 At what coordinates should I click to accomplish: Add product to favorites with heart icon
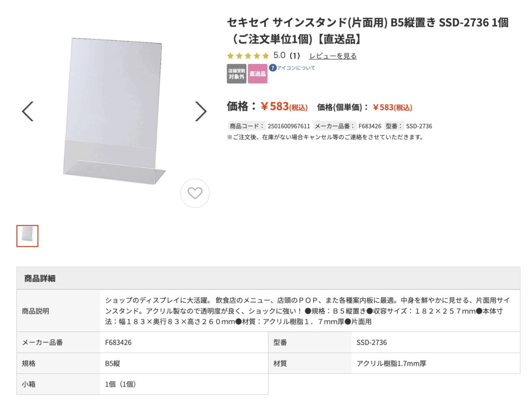tap(195, 193)
